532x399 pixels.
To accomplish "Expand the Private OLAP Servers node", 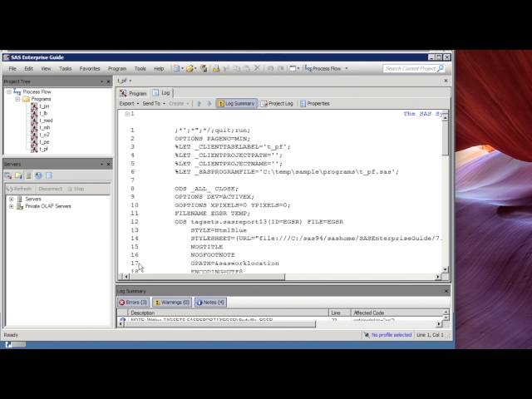I will click(11, 206).
